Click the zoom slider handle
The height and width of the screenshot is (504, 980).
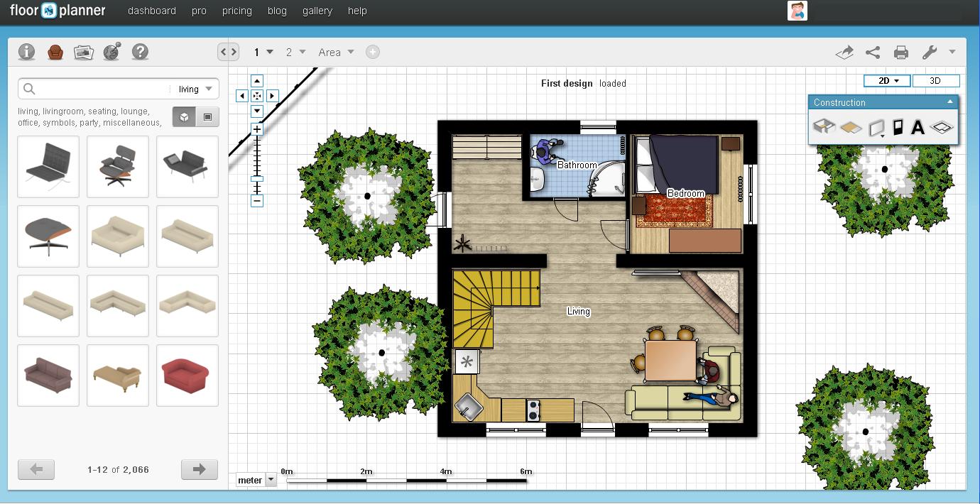257,179
